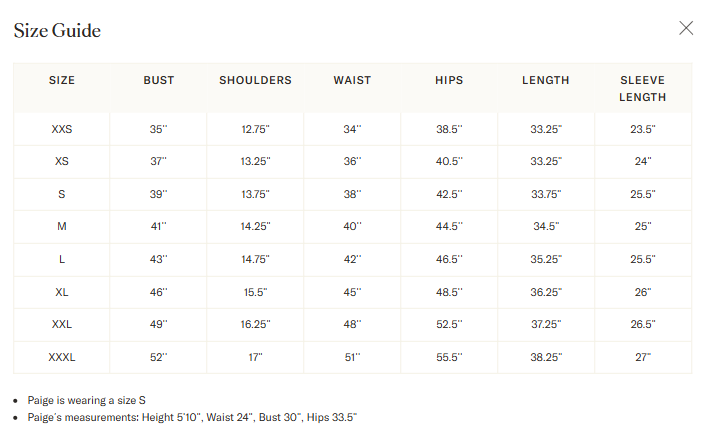Click the WAIST column header

352,80
